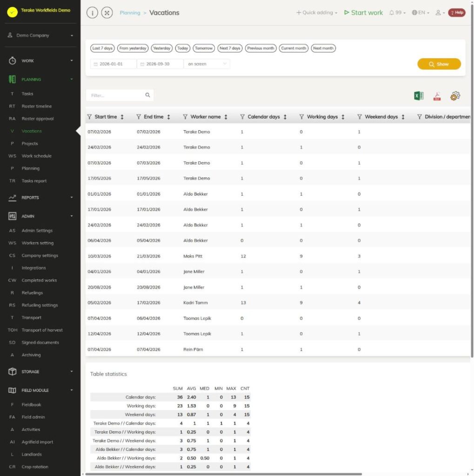The image size is (474, 476).
Task: Export the vacations table as PDF
Action: (x=437, y=96)
